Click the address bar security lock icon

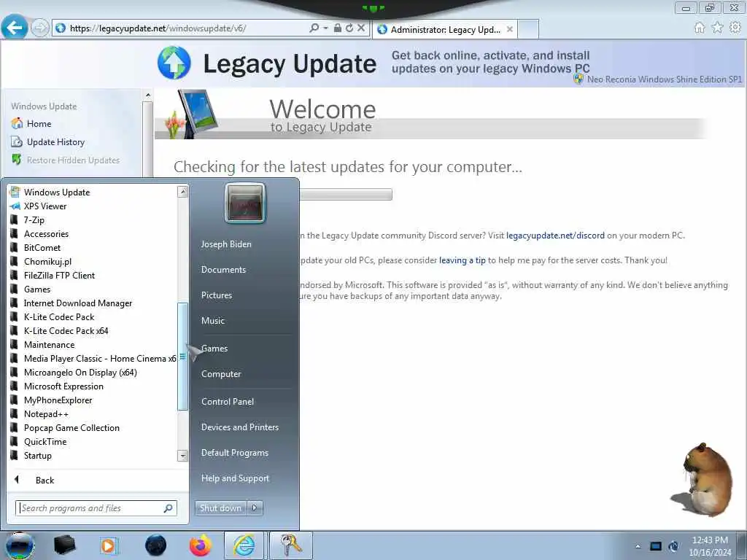[x=337, y=28]
